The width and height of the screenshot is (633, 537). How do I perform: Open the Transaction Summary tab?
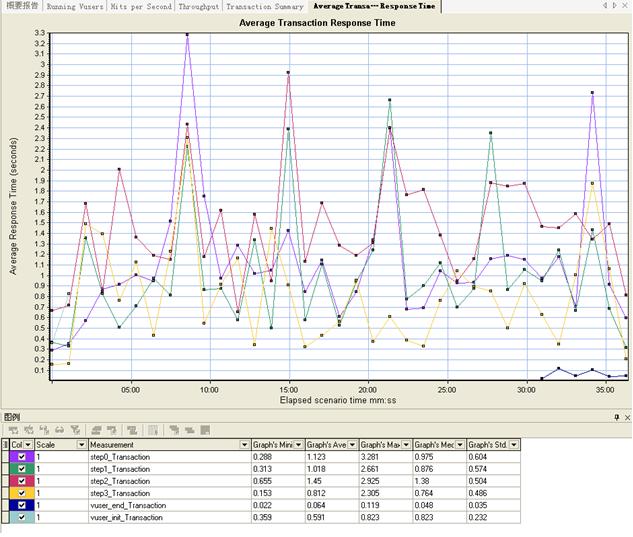pos(265,6)
